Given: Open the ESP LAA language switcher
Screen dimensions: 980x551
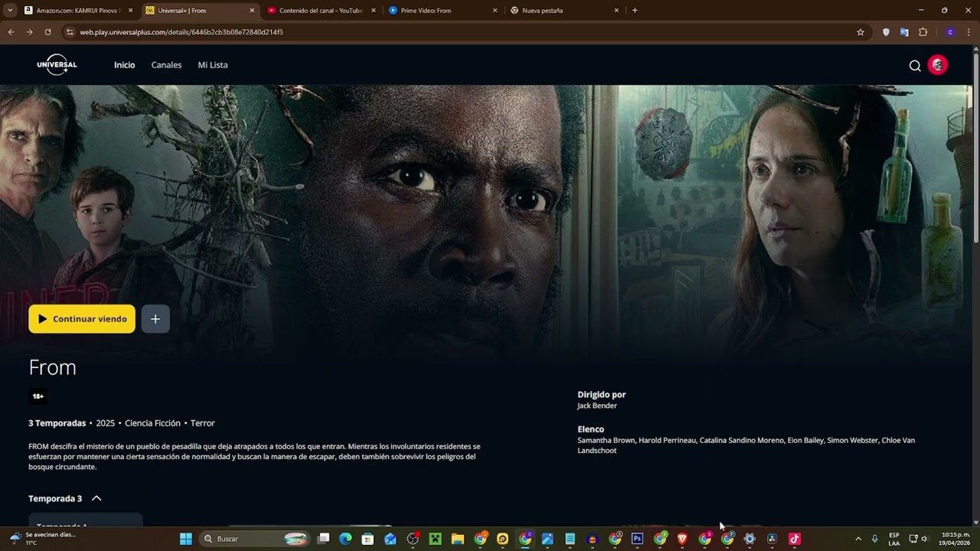Looking at the screenshot, I should 894,539.
